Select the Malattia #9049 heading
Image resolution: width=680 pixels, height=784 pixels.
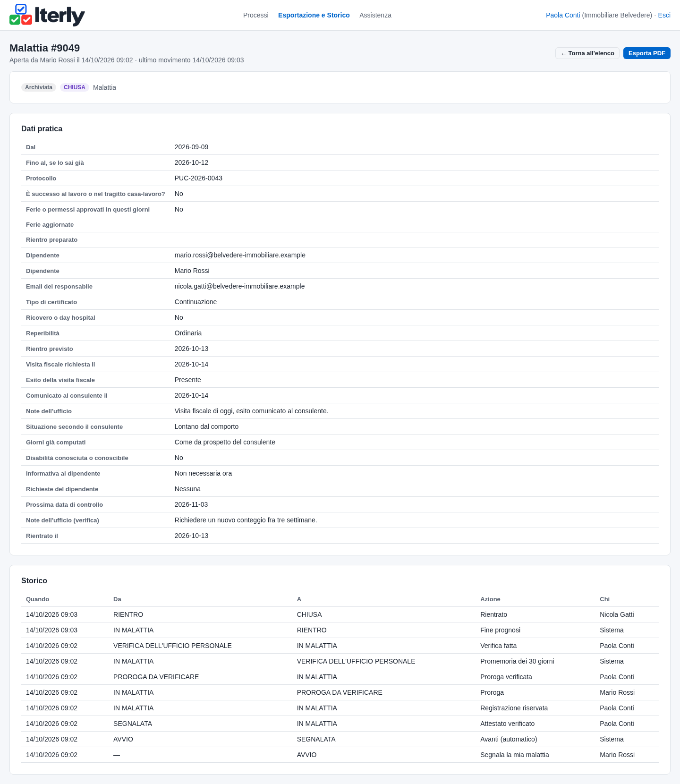45,48
